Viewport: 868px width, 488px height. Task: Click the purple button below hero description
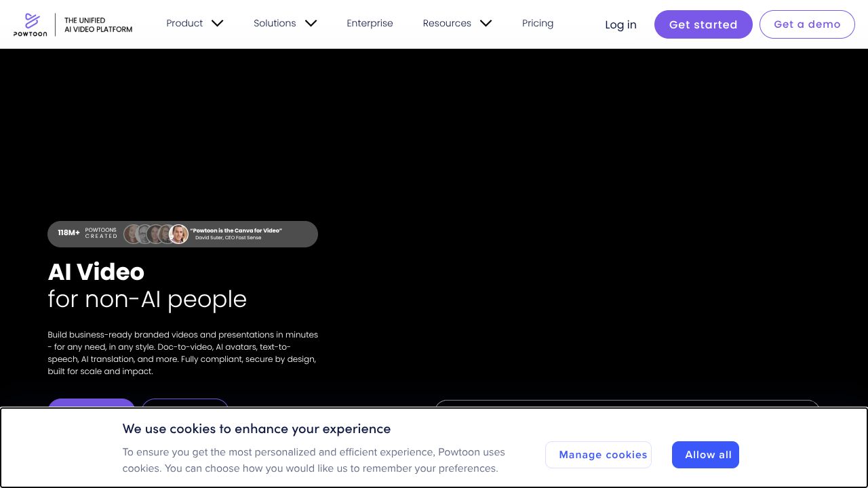(x=92, y=404)
